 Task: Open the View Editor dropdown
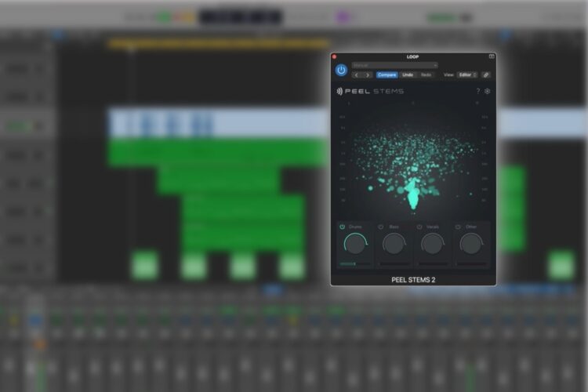(467, 75)
